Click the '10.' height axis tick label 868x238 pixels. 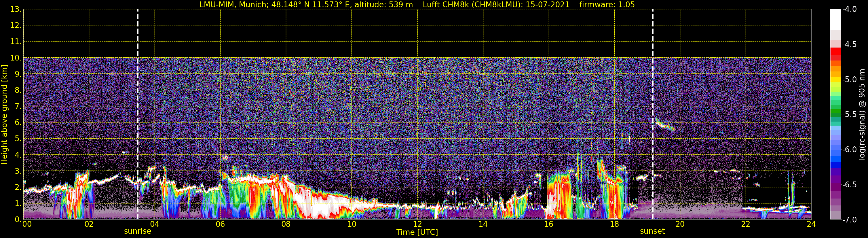[16, 58]
